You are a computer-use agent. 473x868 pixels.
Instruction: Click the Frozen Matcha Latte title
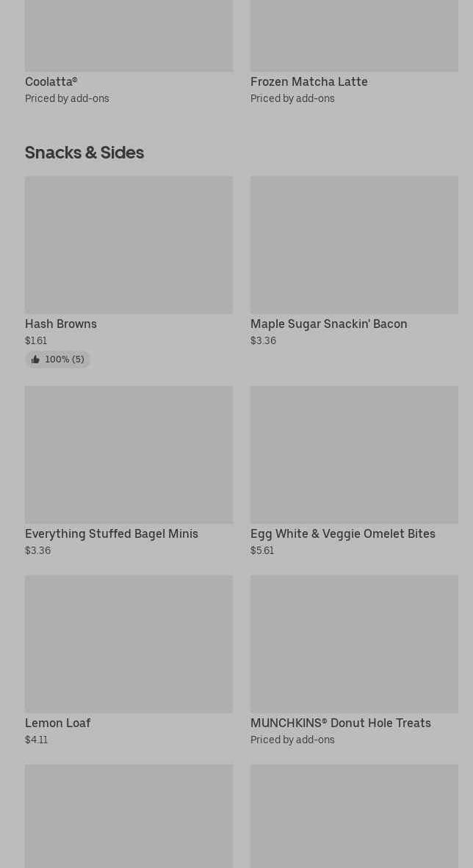coord(308,81)
